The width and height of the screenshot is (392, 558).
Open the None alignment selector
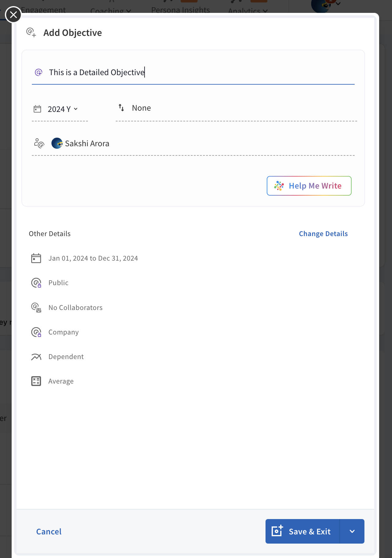click(141, 108)
